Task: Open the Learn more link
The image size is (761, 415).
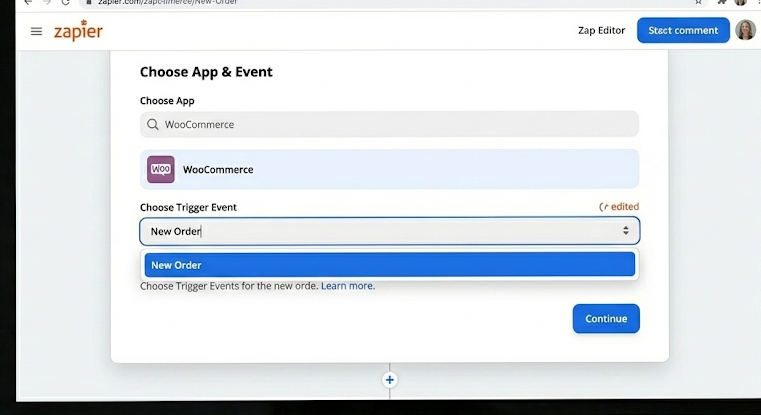Action: pyautogui.click(x=347, y=286)
